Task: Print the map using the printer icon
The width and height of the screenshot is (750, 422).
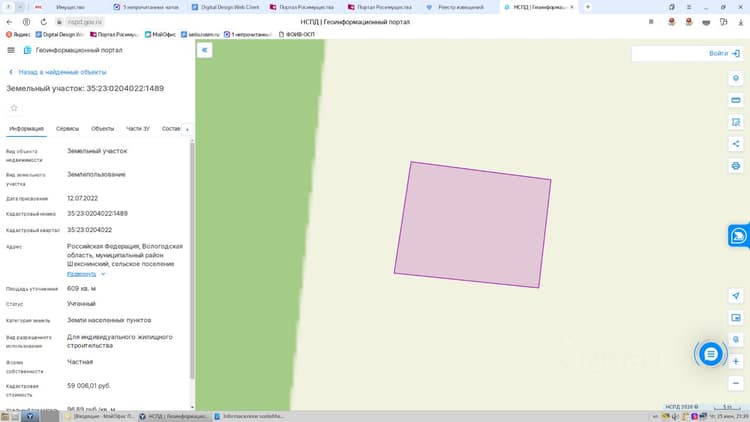Action: click(x=736, y=166)
